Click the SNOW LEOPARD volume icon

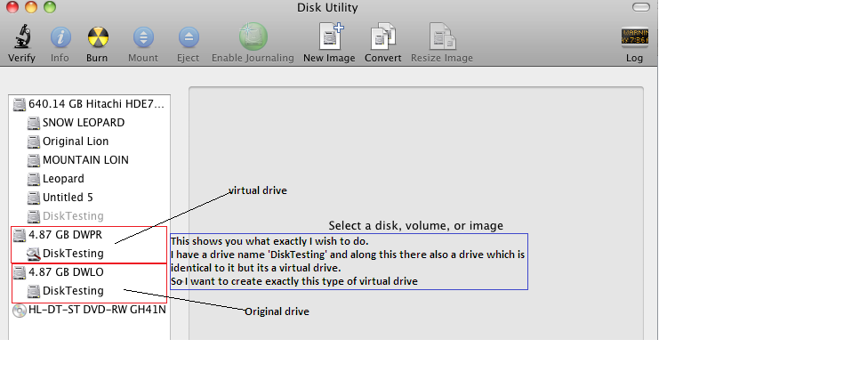coord(34,123)
